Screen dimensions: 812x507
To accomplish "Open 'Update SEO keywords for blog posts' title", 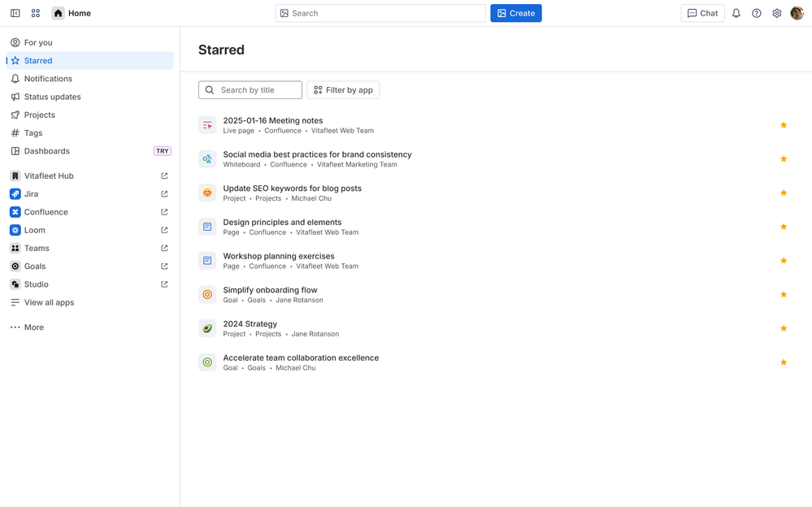I will tap(292, 188).
